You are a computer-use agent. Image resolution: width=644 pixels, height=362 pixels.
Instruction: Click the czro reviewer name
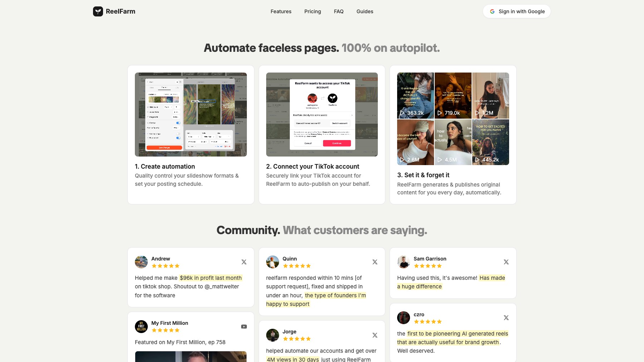coord(419,314)
